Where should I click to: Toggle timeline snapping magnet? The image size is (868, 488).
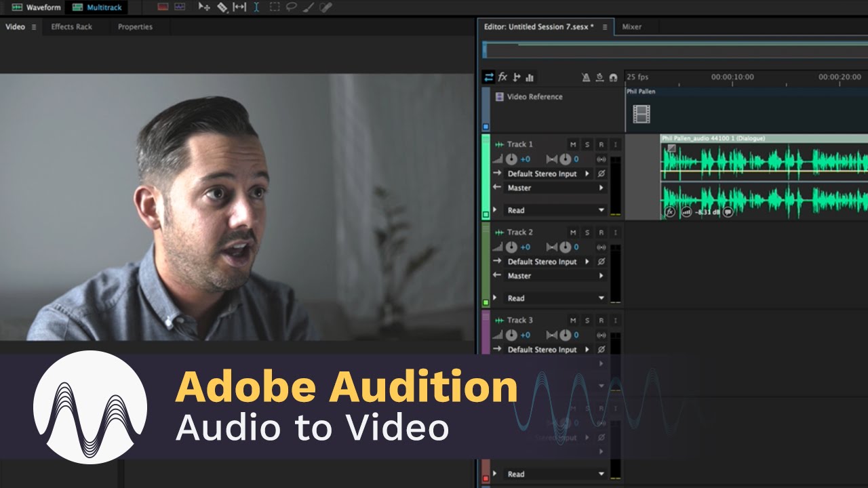[x=613, y=78]
